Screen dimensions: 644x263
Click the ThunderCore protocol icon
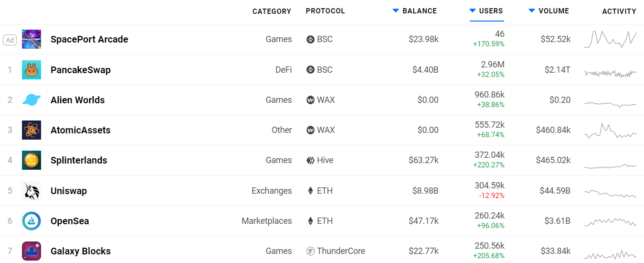point(310,251)
